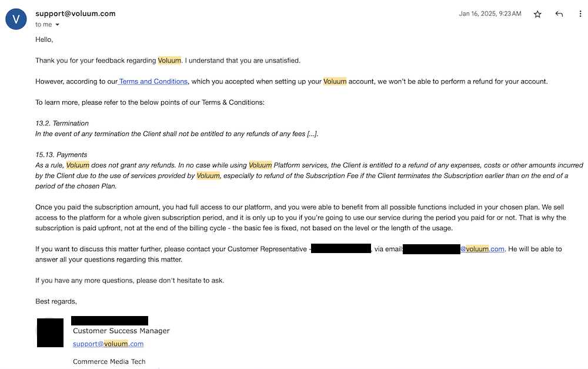The height and width of the screenshot is (369, 588).
Task: Click the blue V sender avatar
Action: [16, 19]
